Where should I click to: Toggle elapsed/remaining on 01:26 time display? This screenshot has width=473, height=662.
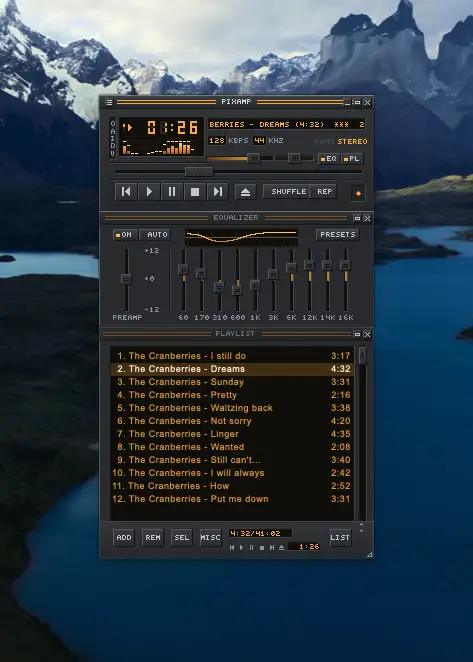(172, 127)
